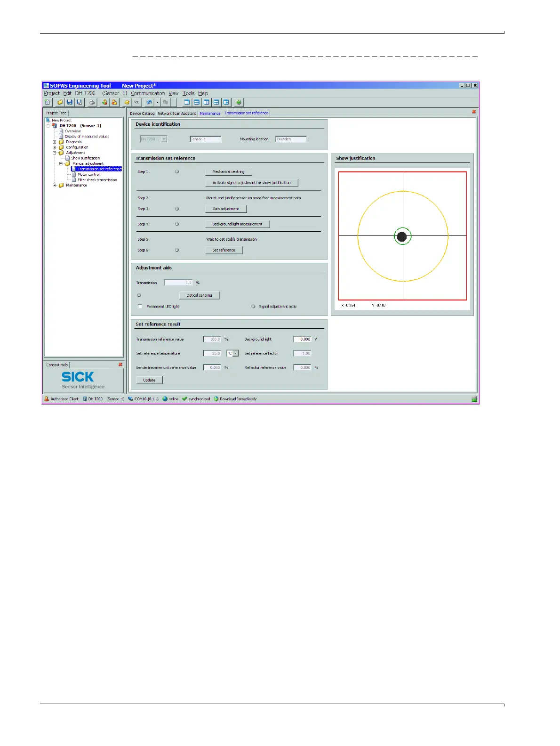Expand the Maintenance folder in tree

[55, 185]
